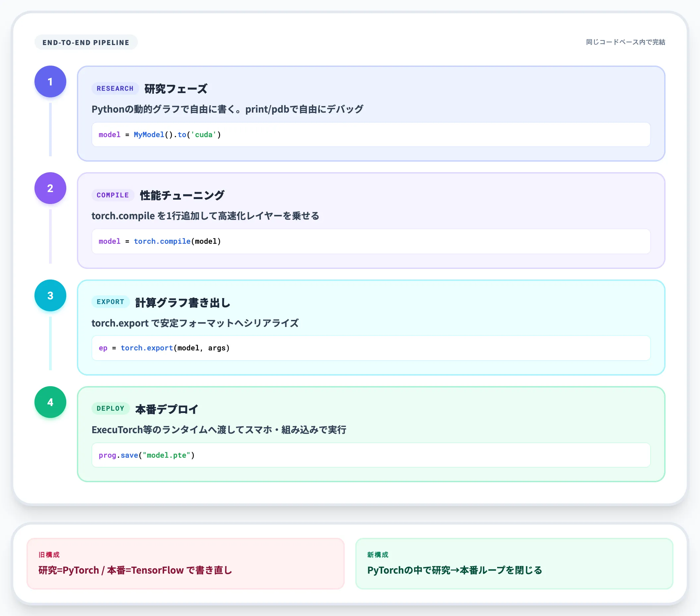Click the 旧構成 label
This screenshot has width=700, height=616.
(49, 555)
